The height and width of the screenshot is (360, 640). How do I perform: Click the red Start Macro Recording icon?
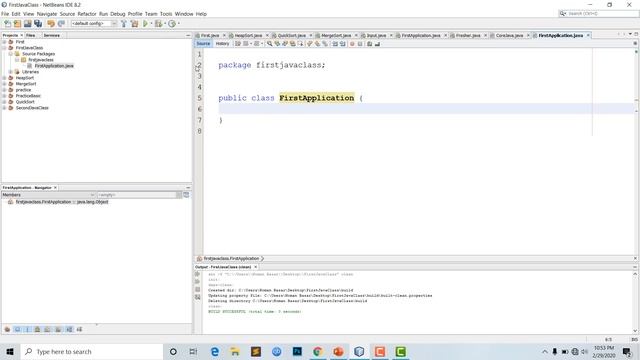(x=352, y=44)
